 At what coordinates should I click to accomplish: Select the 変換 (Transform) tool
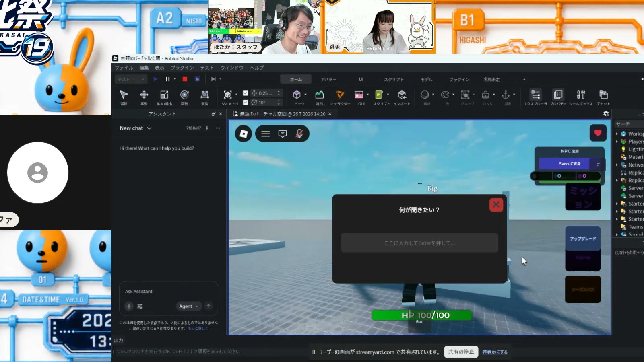(x=204, y=95)
